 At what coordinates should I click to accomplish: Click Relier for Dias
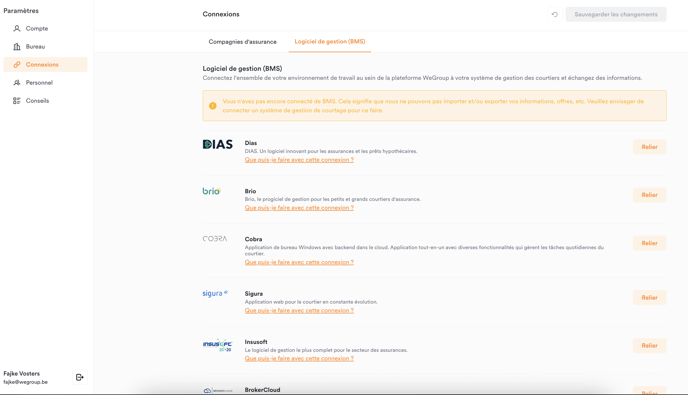coord(649,147)
